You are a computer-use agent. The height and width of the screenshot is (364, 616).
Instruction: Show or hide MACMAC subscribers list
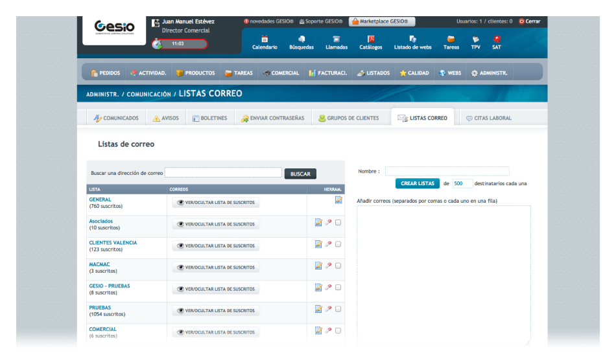click(x=215, y=267)
